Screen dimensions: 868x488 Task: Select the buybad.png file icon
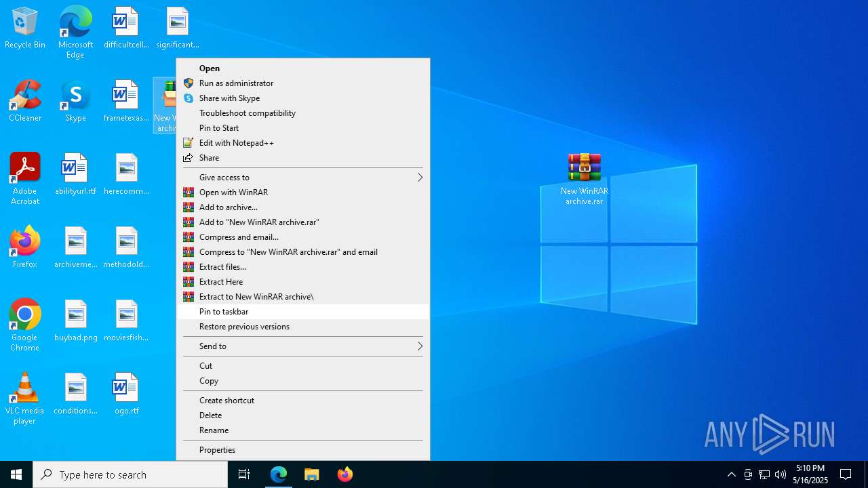75,321
